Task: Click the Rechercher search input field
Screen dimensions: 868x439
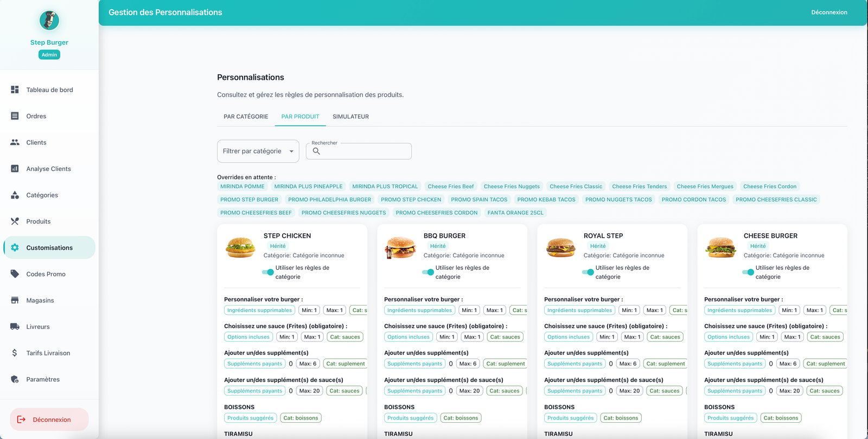Action: [359, 151]
